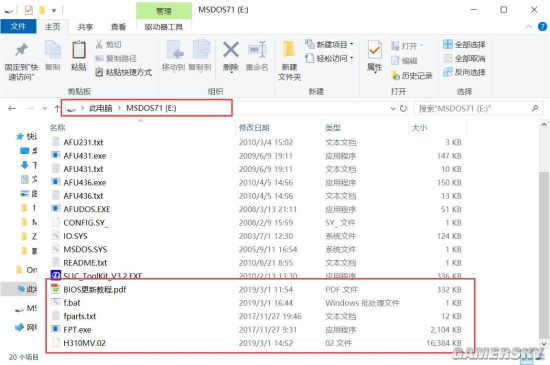
Task: Click the search MSDOS71 (E:) box
Action: click(479, 109)
